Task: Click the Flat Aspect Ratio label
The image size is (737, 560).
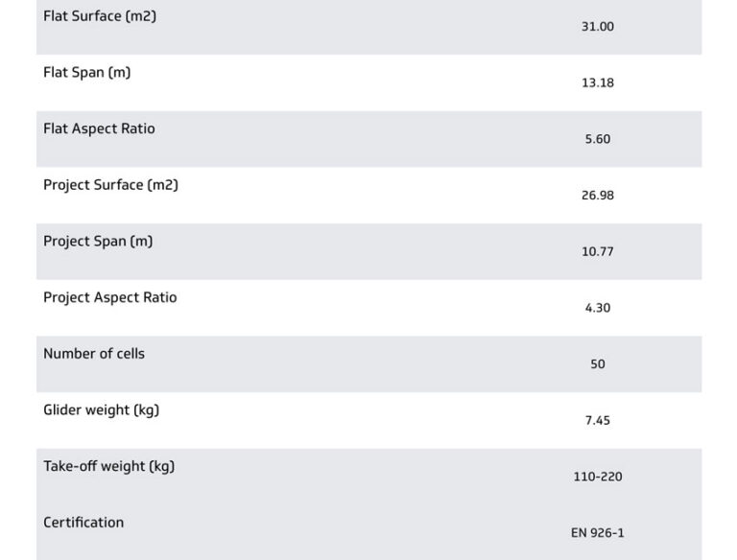Action: 99,128
